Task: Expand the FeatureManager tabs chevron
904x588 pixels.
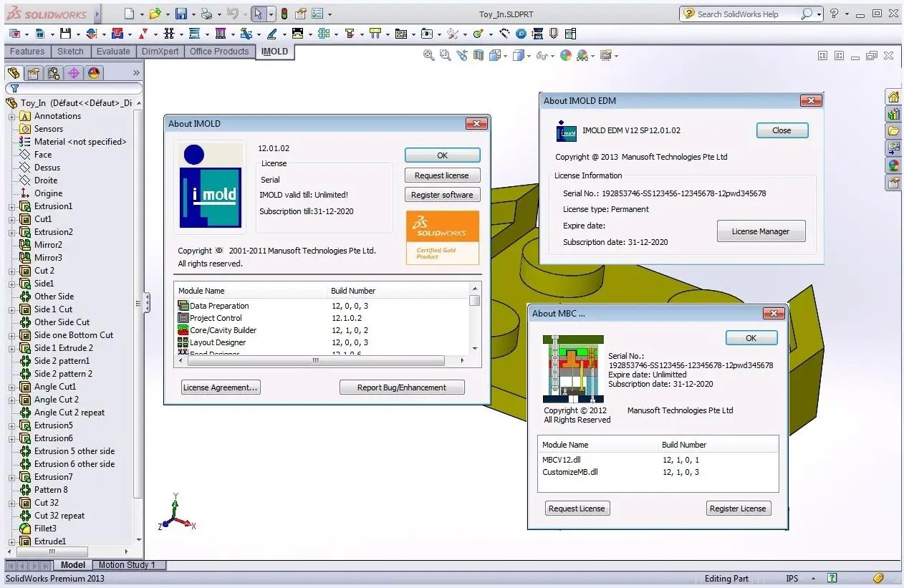Action: pos(138,73)
